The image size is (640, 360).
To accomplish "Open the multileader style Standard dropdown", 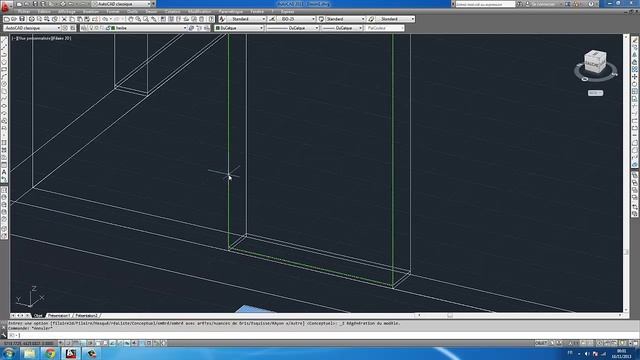I will [395, 19].
